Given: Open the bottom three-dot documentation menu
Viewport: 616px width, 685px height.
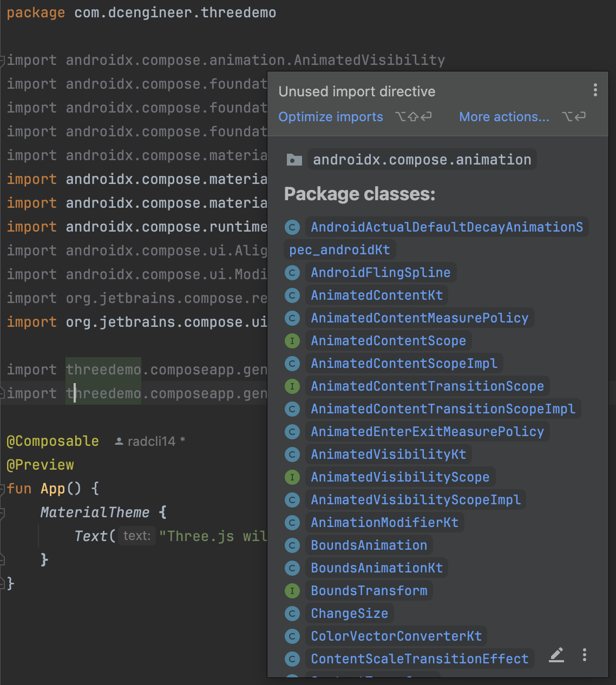Looking at the screenshot, I should click(x=585, y=655).
